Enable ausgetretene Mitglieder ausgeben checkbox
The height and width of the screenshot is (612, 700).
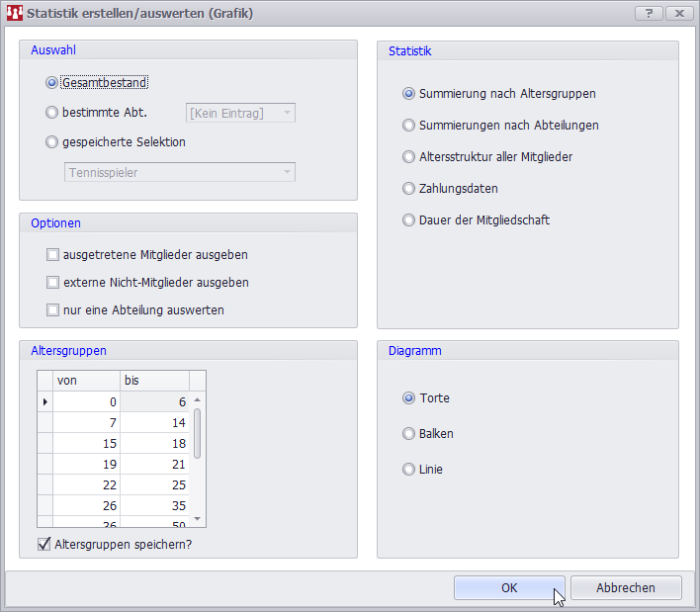coord(53,255)
